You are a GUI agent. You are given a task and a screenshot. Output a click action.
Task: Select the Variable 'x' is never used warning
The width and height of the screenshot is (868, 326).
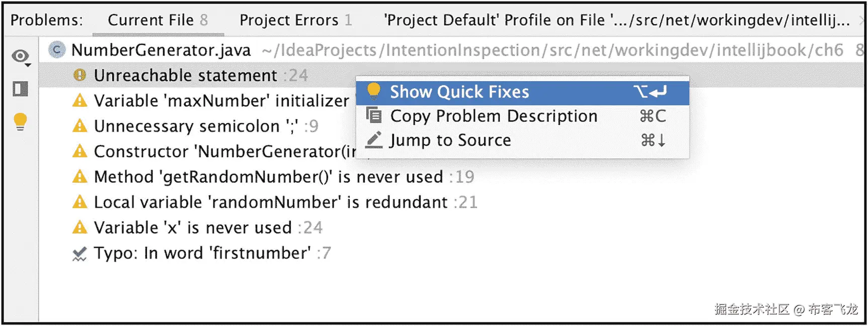pyautogui.click(x=193, y=228)
